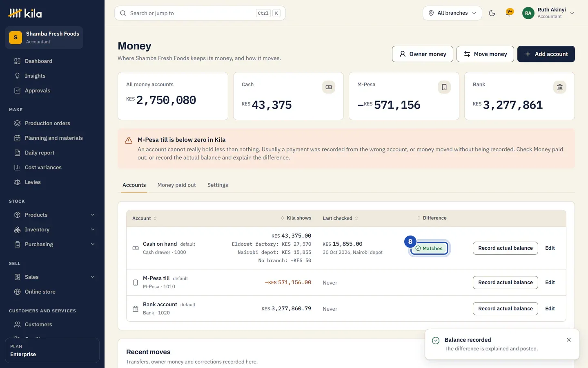Edit the Cash on hand account
The image size is (588, 368).
[x=550, y=248]
